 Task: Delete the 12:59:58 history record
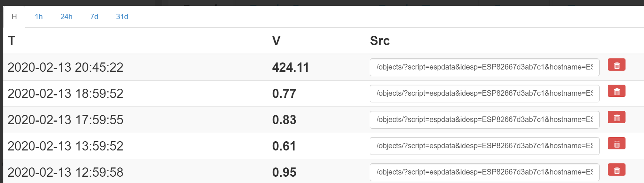point(616,170)
